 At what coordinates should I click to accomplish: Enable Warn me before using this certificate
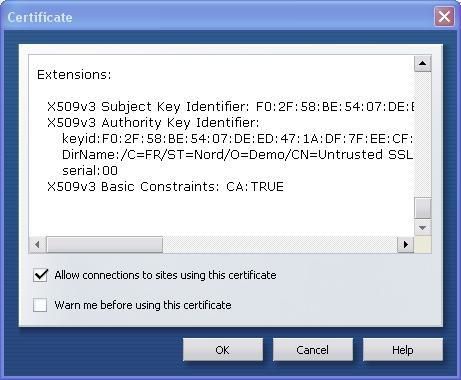[x=40, y=305]
